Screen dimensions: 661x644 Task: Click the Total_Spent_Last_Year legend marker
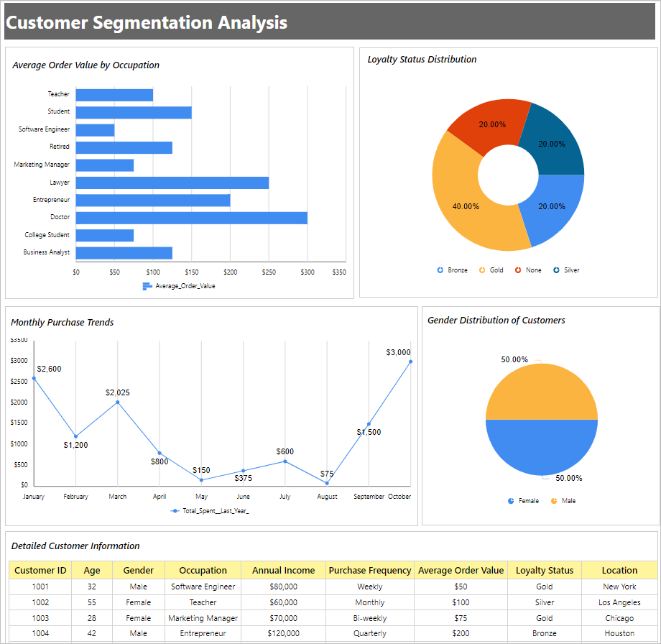[x=175, y=511]
